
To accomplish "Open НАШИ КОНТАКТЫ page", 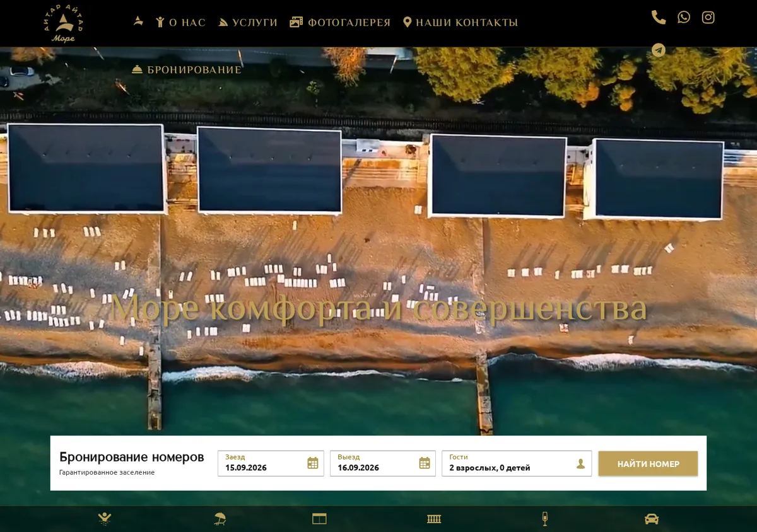I will pyautogui.click(x=461, y=23).
